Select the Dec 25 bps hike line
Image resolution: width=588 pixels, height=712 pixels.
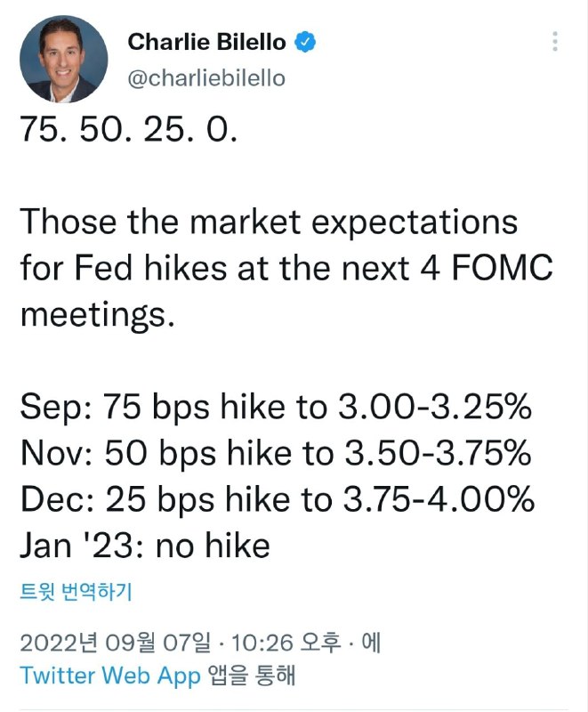tap(278, 499)
